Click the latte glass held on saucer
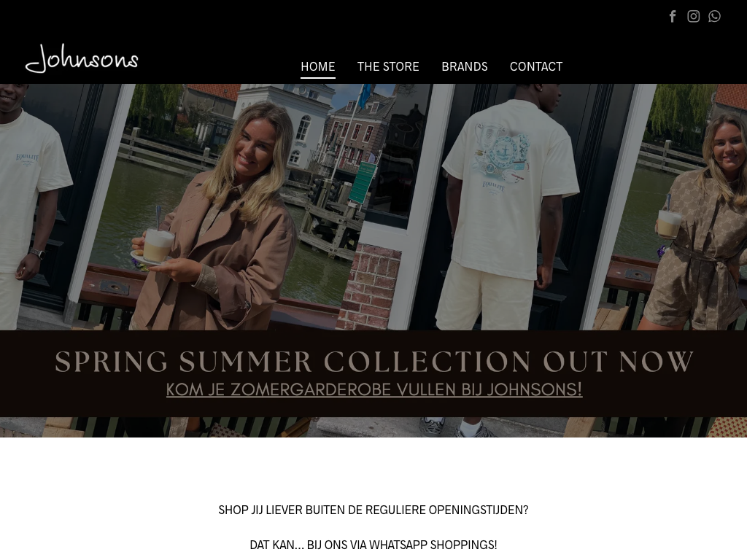Image resolution: width=747 pixels, height=560 pixels. pos(158,244)
